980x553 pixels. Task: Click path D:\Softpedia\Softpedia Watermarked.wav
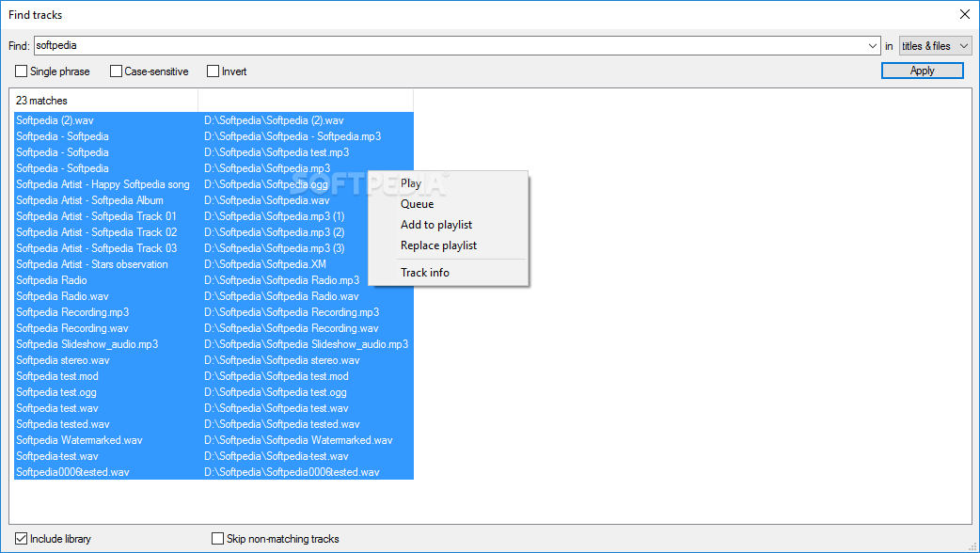coord(298,440)
